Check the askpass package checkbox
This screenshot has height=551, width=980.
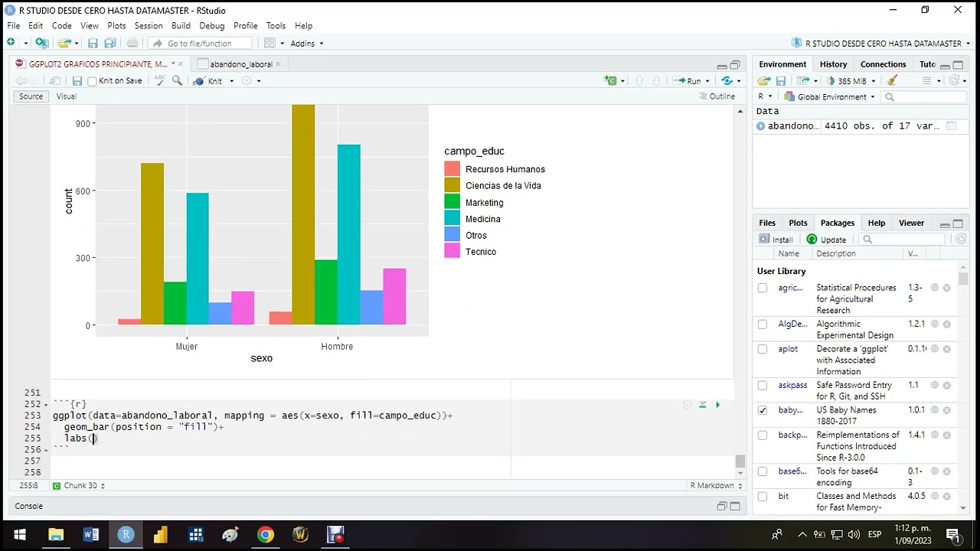click(763, 386)
